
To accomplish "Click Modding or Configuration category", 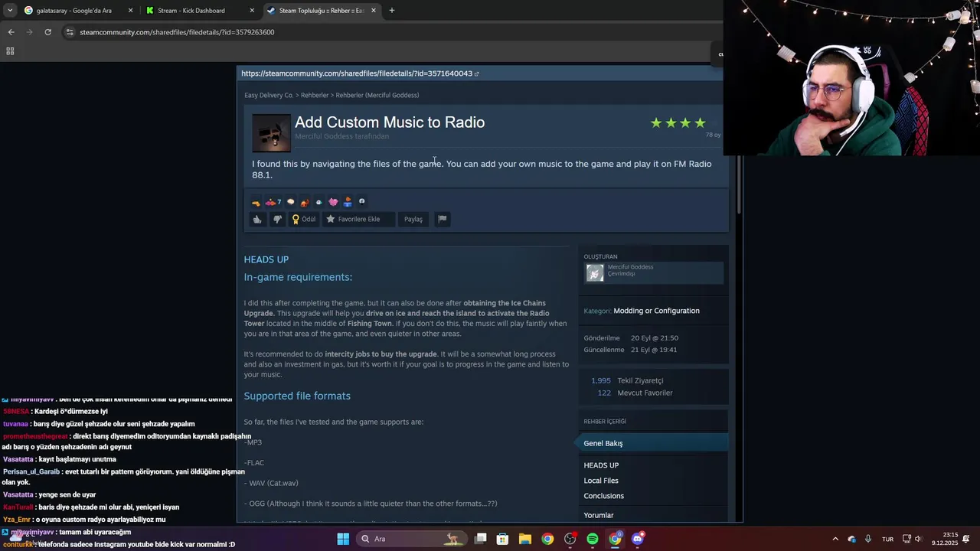I will tap(656, 311).
